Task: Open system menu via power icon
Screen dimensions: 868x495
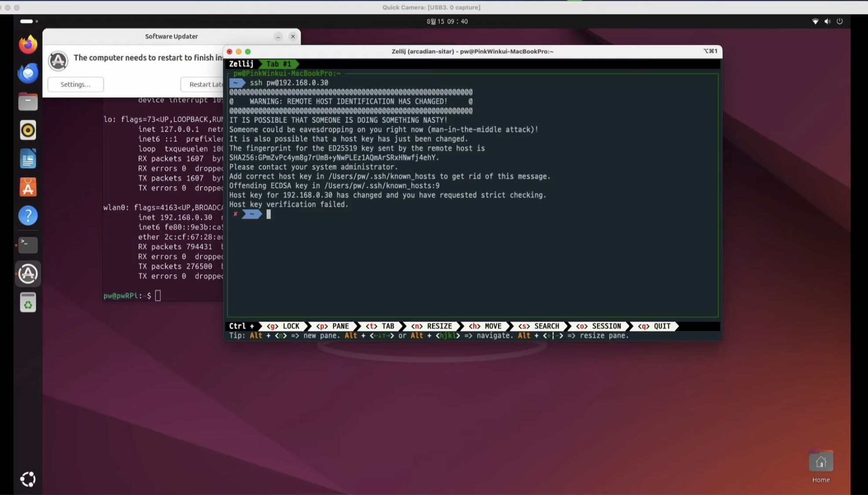Action: coord(839,21)
